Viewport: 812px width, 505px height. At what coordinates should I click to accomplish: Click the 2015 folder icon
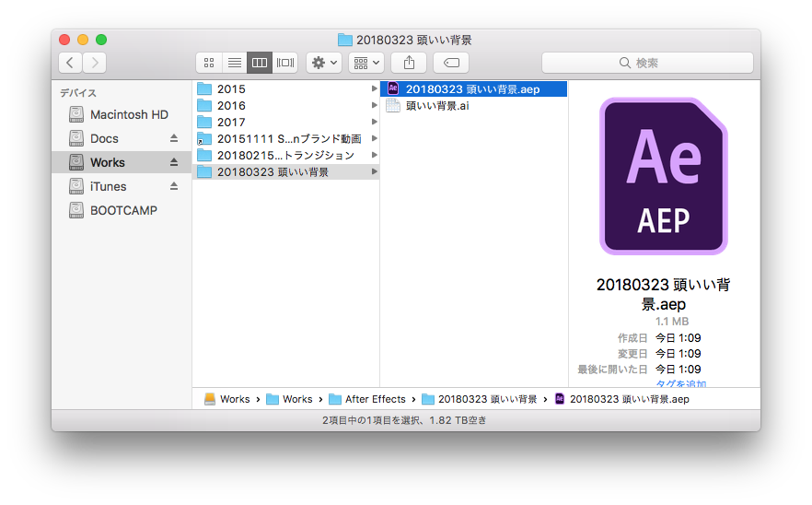(x=204, y=89)
